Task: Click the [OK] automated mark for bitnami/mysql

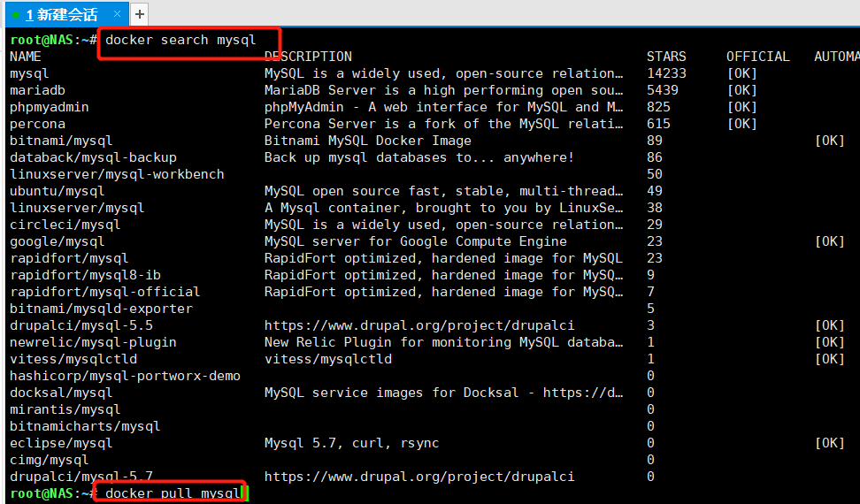Action: point(829,141)
